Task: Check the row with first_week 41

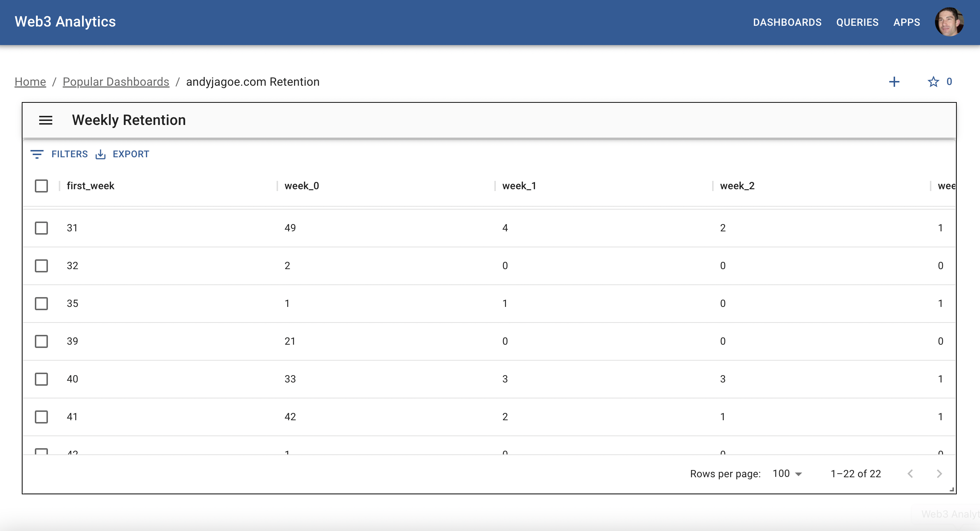Action: pos(41,417)
